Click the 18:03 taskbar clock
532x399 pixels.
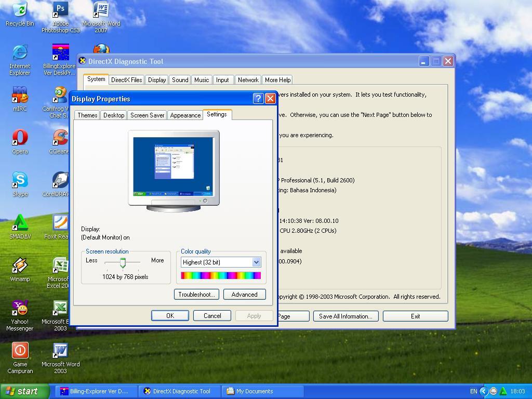click(x=518, y=391)
